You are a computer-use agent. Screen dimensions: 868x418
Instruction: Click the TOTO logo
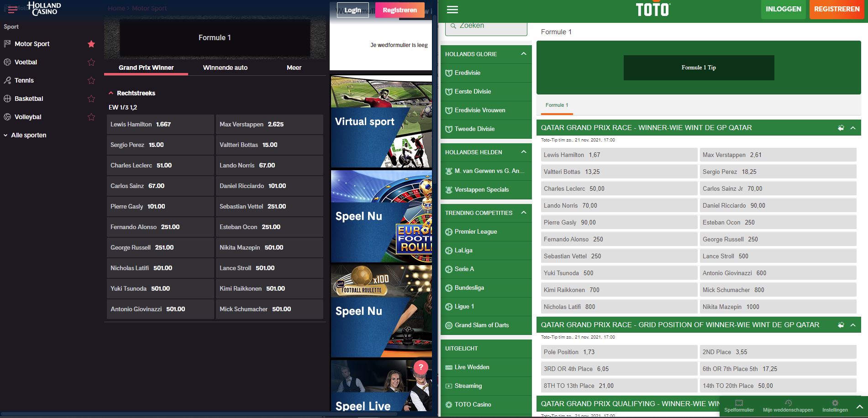tap(652, 10)
